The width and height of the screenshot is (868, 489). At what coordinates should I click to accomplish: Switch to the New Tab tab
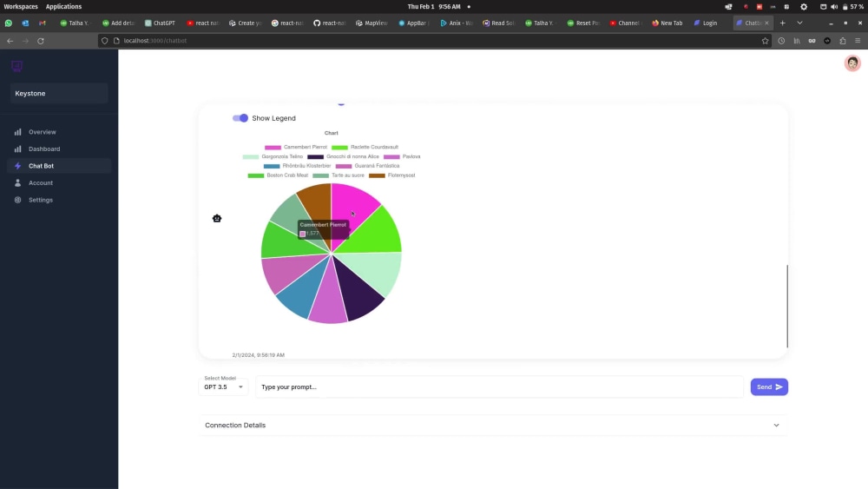point(667,23)
